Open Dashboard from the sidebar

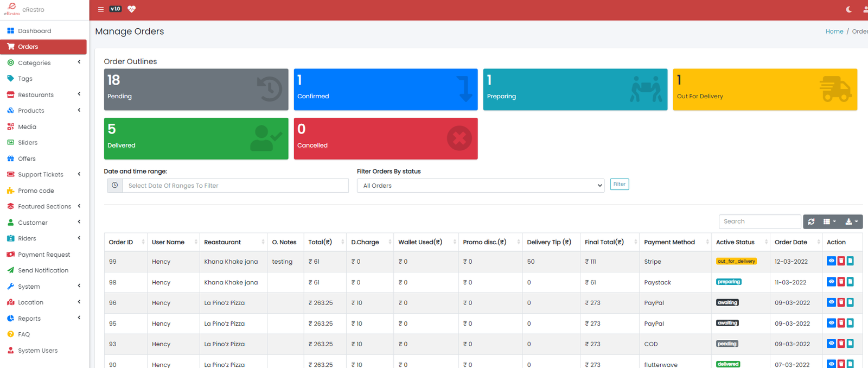43,31
